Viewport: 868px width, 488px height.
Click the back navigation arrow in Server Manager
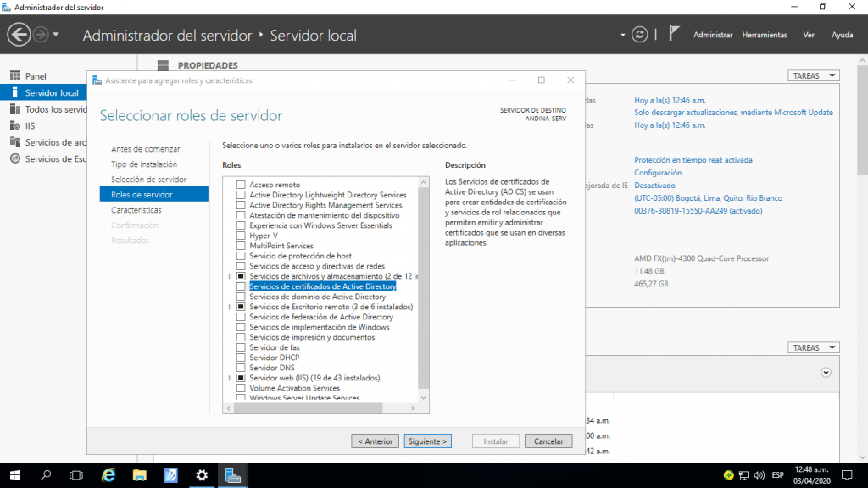tap(19, 34)
